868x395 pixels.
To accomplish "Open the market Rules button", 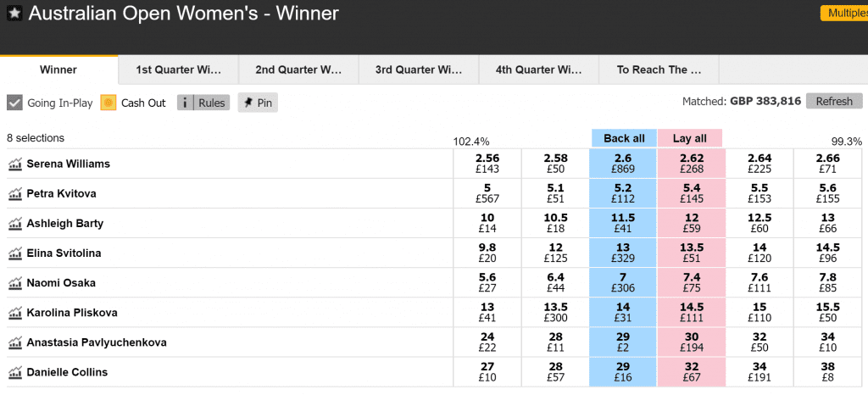I will coord(203,103).
